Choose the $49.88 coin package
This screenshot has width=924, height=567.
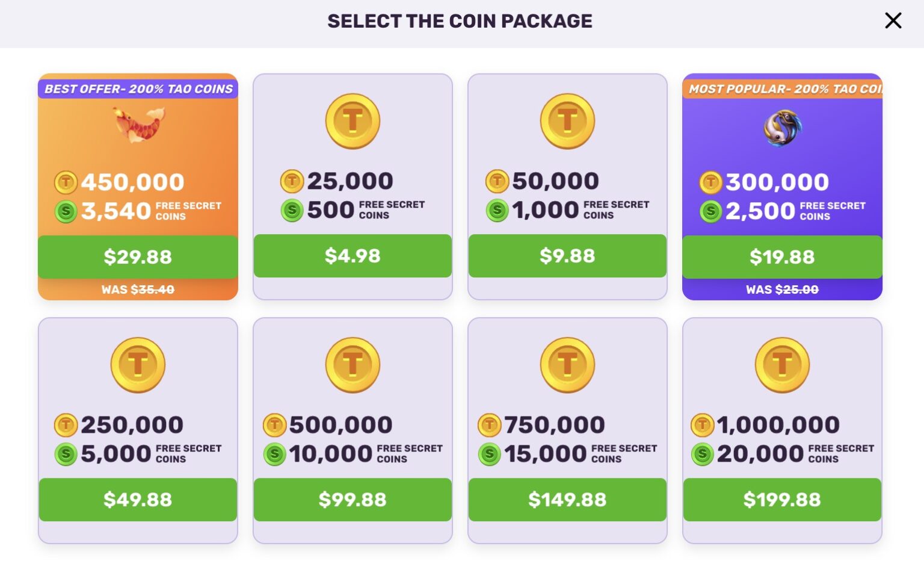click(x=138, y=500)
